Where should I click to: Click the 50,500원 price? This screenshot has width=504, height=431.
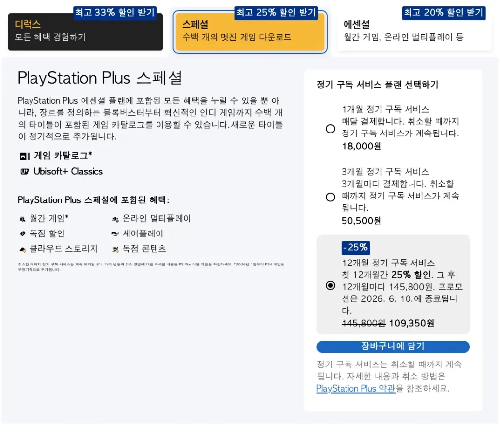[x=361, y=221]
